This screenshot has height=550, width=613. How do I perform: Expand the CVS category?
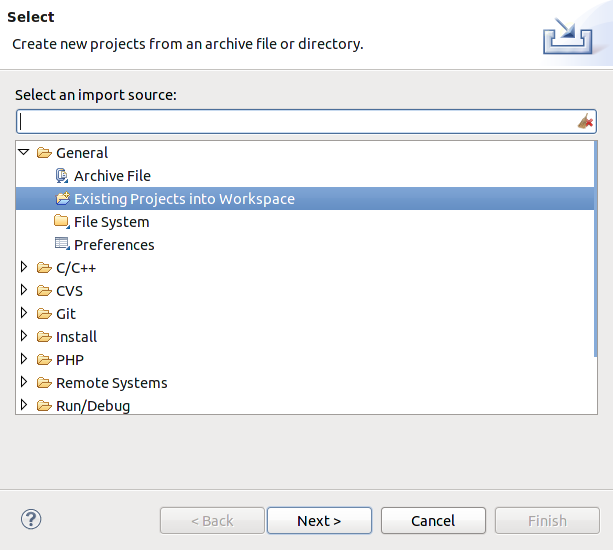point(24,290)
